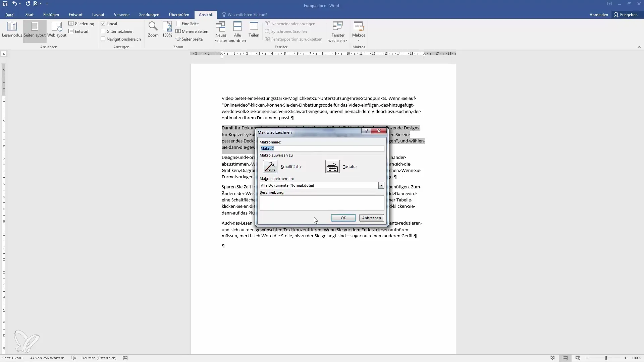Click help question mark in macro dialog

[366, 131]
